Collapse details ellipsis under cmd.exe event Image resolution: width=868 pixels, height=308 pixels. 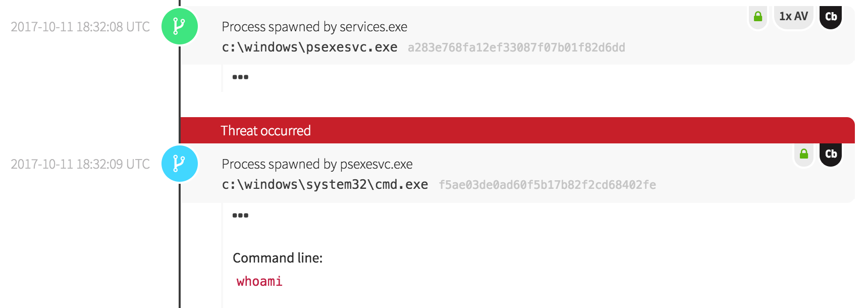[x=240, y=216]
